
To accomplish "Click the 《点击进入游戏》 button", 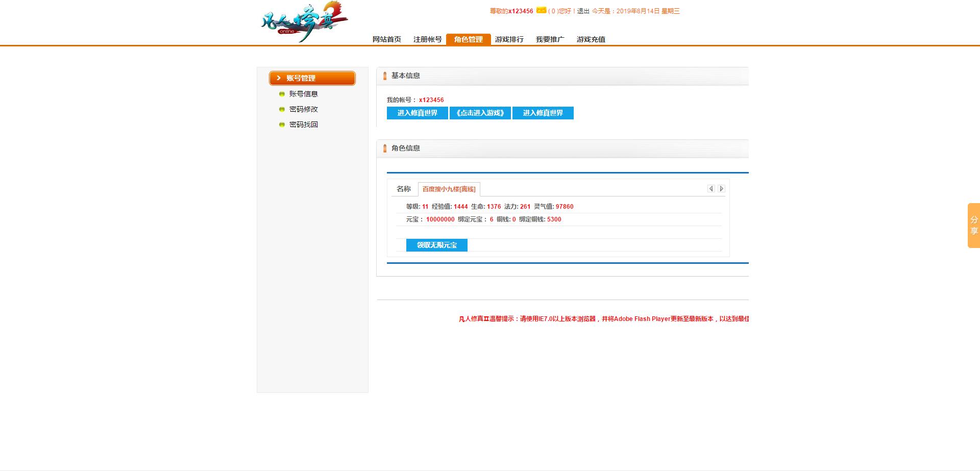I will (480, 113).
